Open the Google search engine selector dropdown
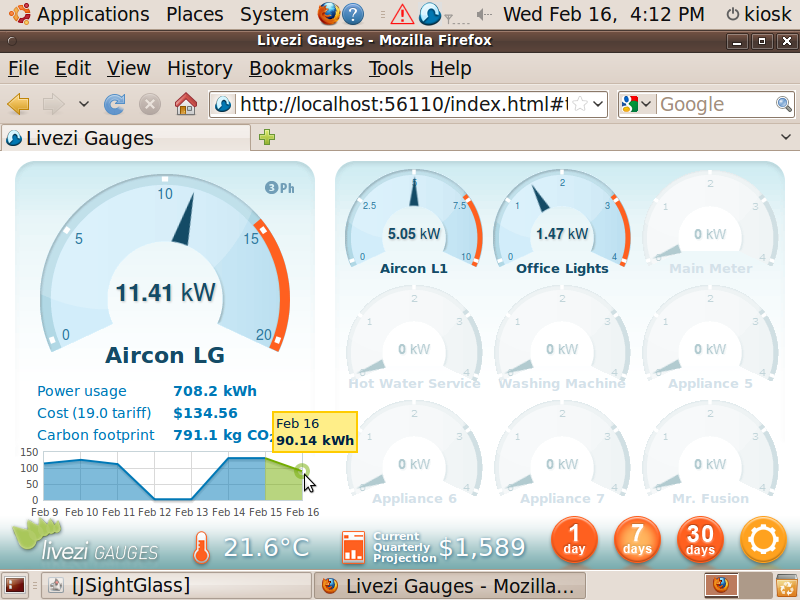Viewport: 800px width, 600px height. point(636,104)
